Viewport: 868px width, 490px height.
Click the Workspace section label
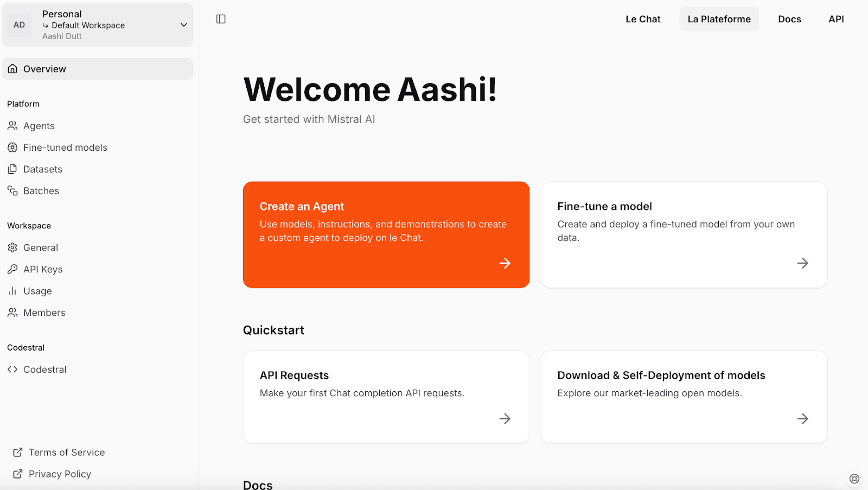29,226
